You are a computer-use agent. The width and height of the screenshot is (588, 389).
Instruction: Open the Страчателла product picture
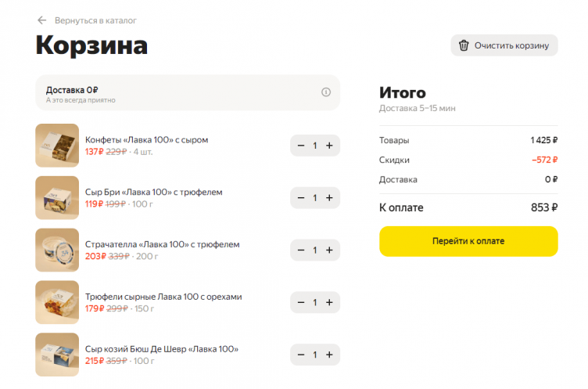point(57,250)
